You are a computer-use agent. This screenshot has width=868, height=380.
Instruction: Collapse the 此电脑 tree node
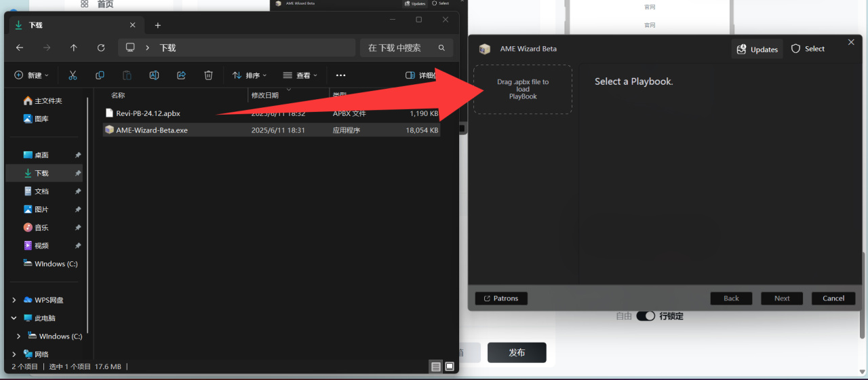pyautogui.click(x=14, y=318)
